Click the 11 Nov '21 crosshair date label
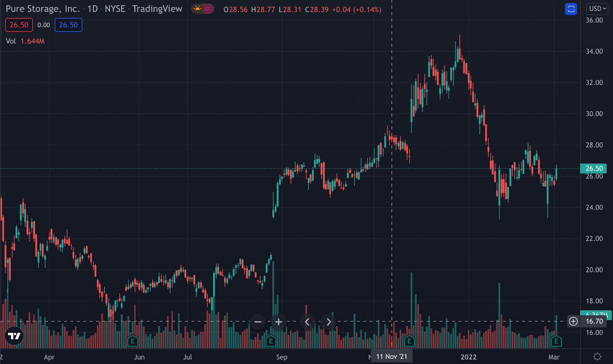This screenshot has height=364, width=613. pyautogui.click(x=392, y=357)
